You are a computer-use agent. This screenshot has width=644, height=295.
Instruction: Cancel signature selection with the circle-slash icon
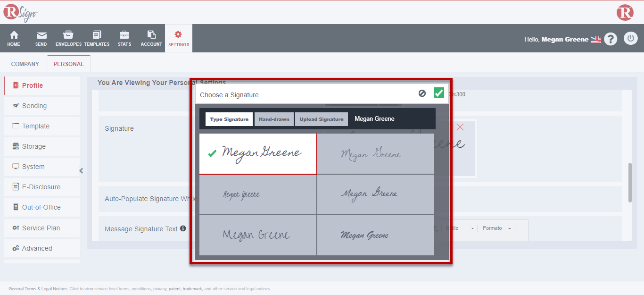click(422, 93)
